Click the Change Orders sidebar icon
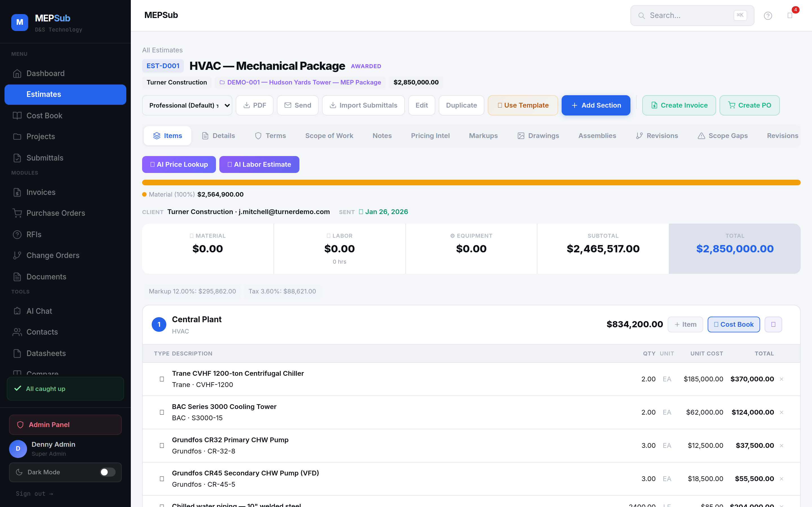Viewport: 812px width, 507px height. (17, 255)
